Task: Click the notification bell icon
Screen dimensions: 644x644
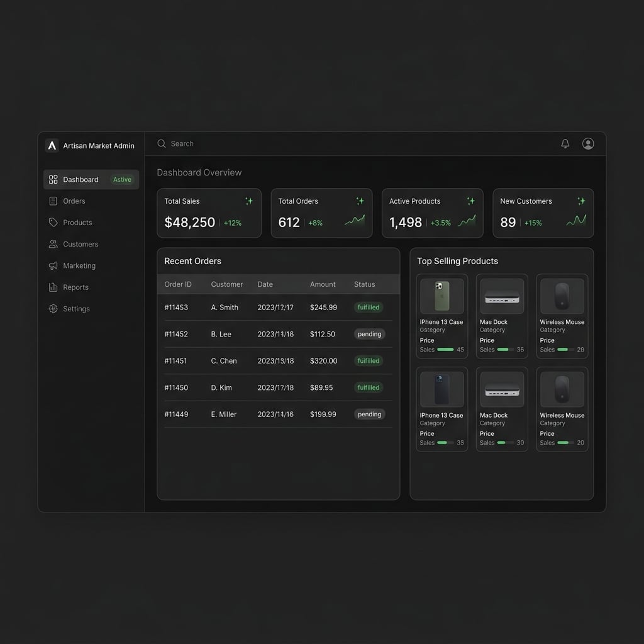Action: [565, 143]
